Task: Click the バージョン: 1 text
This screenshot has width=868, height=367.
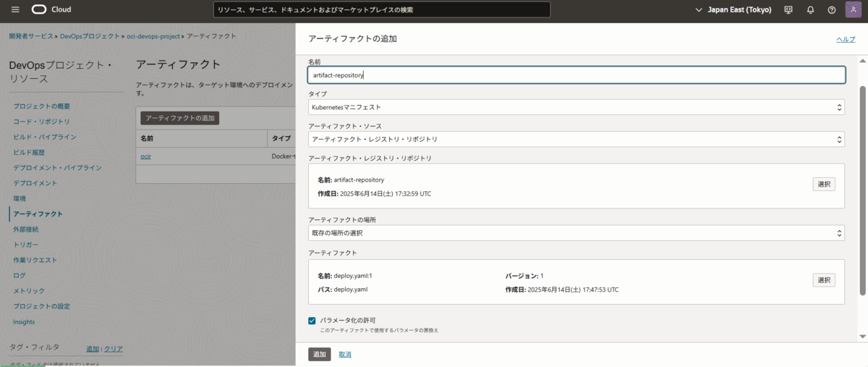Action: (x=524, y=276)
